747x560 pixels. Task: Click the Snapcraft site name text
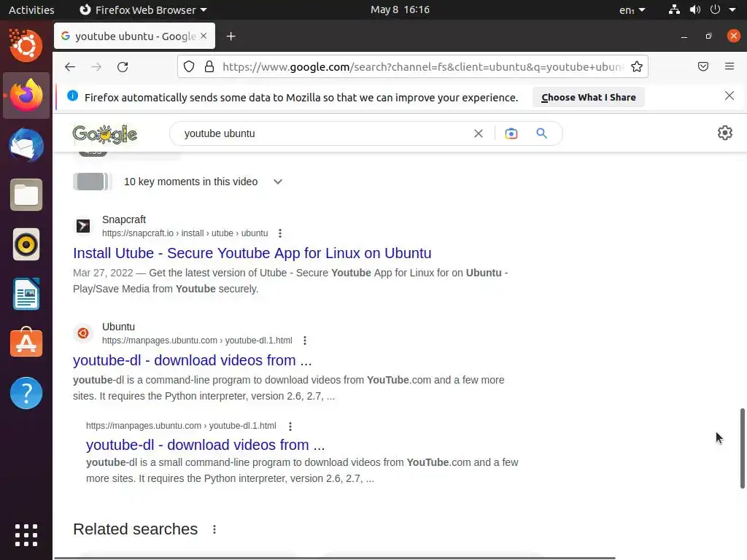tap(124, 219)
